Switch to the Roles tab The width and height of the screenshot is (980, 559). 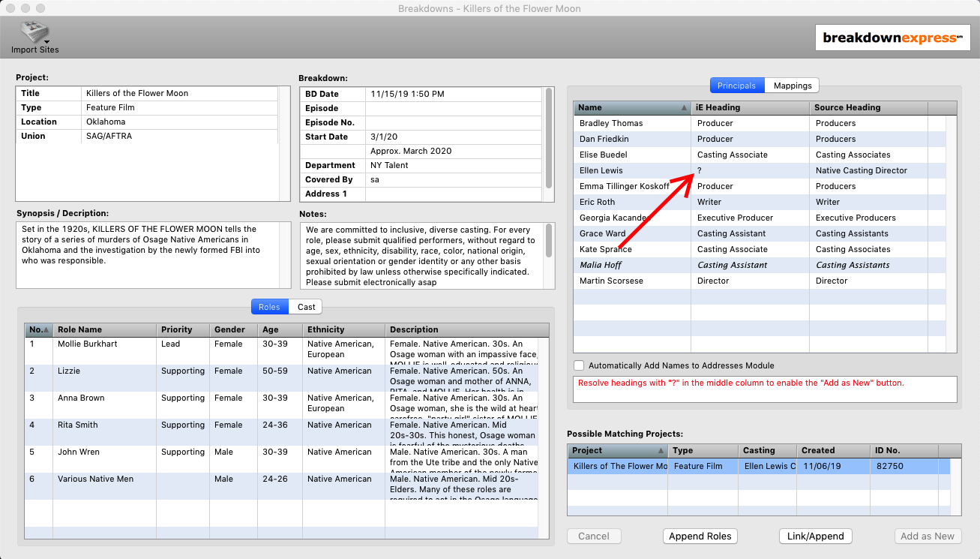pyautogui.click(x=269, y=307)
